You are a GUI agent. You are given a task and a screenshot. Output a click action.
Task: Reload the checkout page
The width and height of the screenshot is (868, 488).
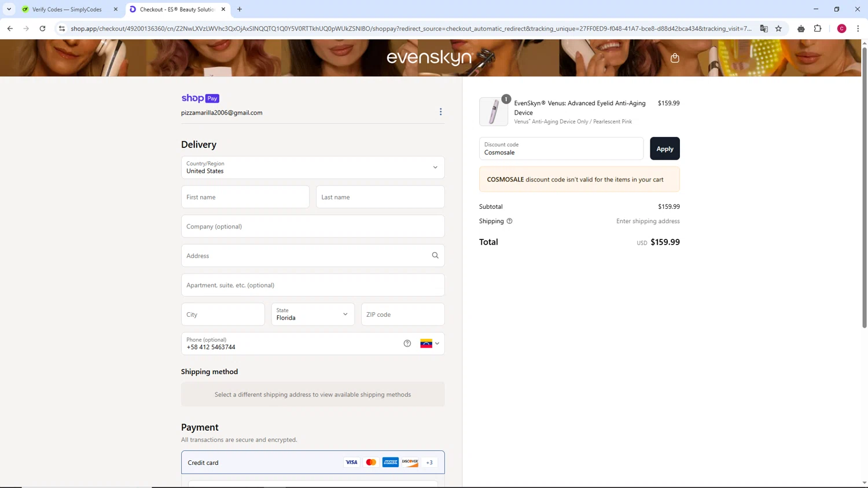[x=42, y=28]
